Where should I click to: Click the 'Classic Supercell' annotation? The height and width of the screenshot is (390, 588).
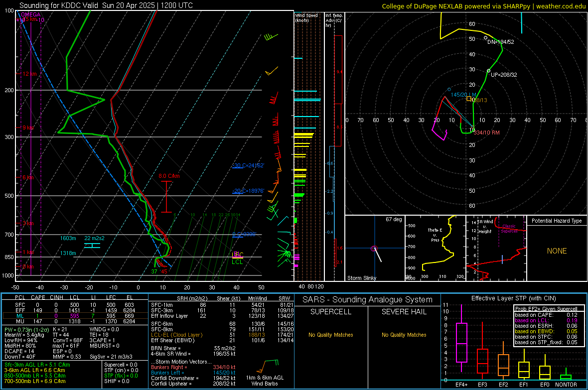(x=509, y=229)
